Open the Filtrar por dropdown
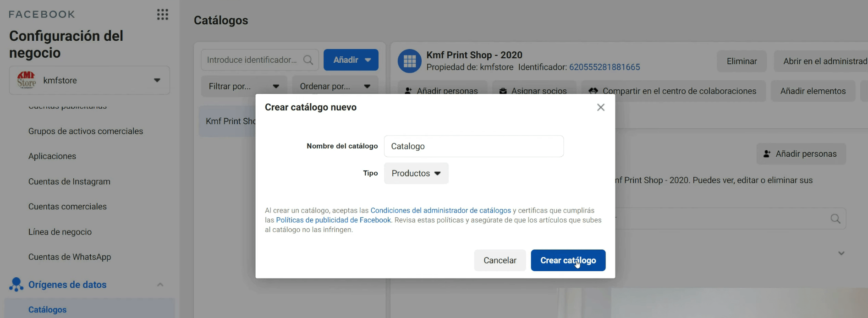The width and height of the screenshot is (868, 318). (x=244, y=86)
